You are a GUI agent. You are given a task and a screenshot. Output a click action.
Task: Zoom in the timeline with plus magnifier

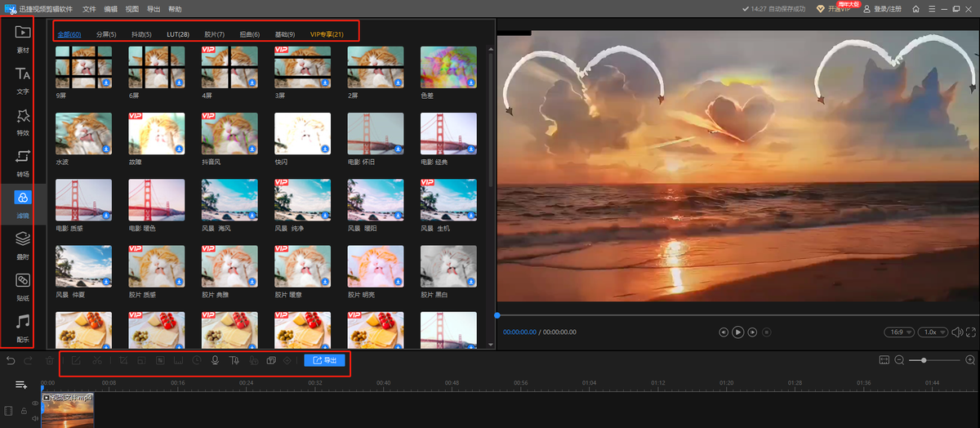tap(970, 360)
